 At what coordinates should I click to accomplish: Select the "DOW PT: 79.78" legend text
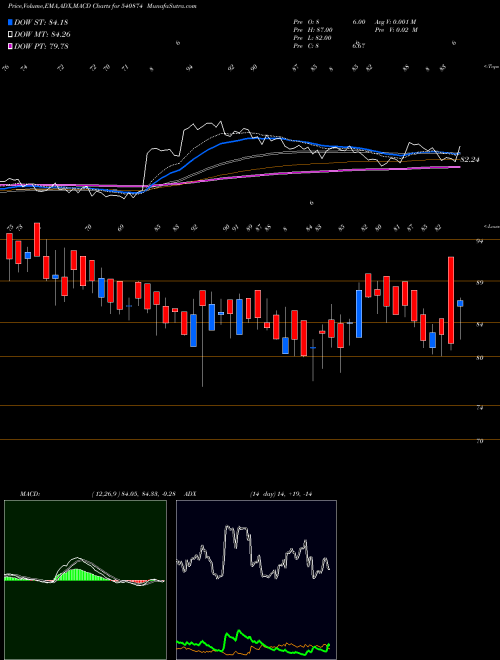[x=41, y=46]
